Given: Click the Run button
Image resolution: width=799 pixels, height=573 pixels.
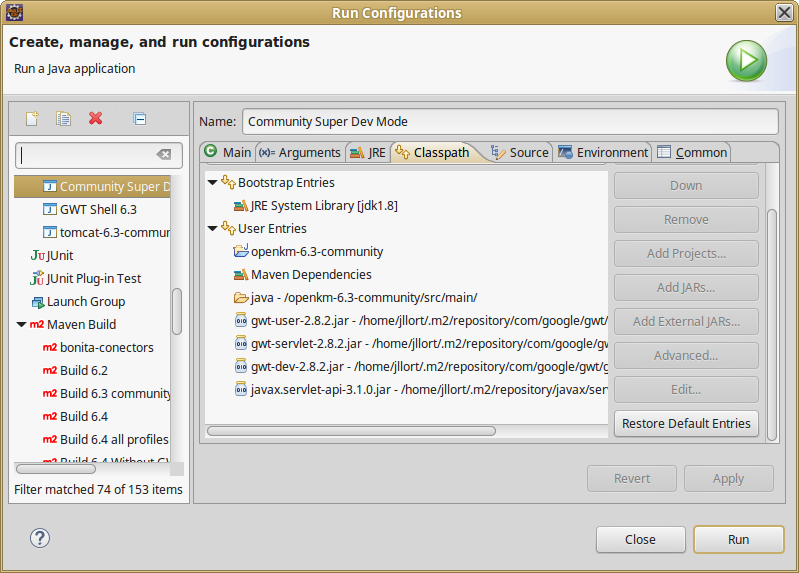Looking at the screenshot, I should pyautogui.click(x=738, y=539).
